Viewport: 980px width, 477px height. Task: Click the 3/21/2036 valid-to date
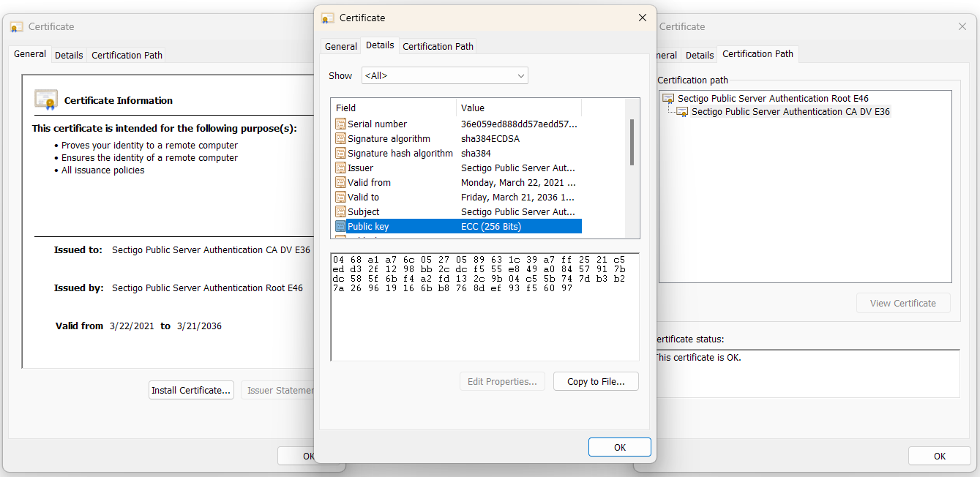199,326
